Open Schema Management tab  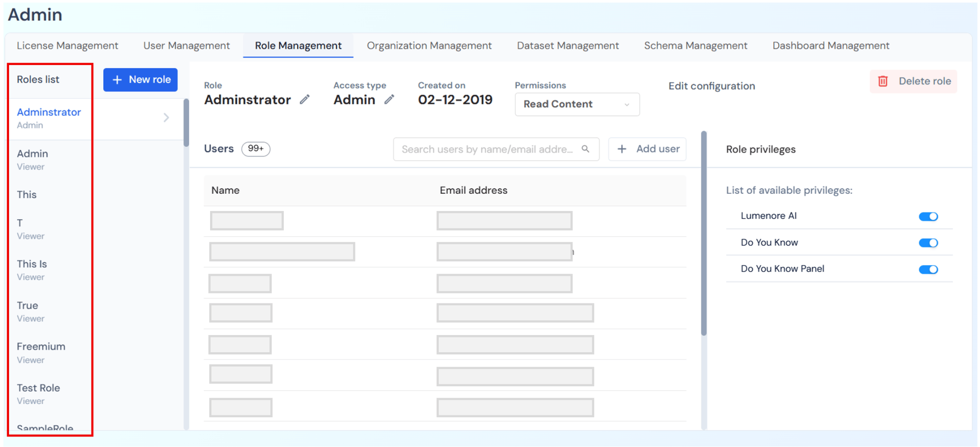[x=696, y=45]
